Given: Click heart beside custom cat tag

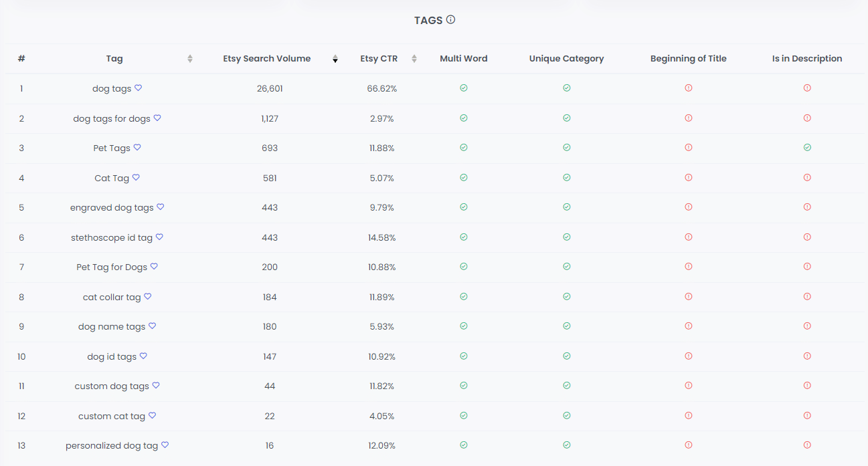Looking at the screenshot, I should [152, 415].
